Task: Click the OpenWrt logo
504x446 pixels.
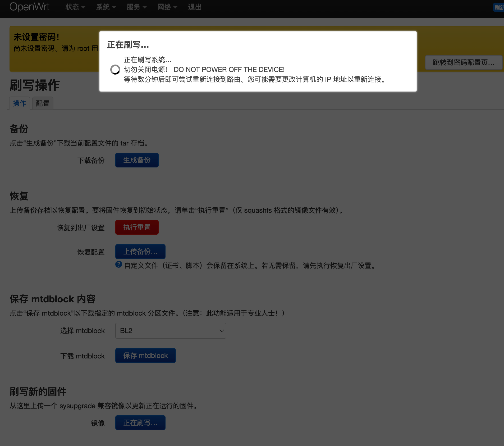Action: click(29, 7)
